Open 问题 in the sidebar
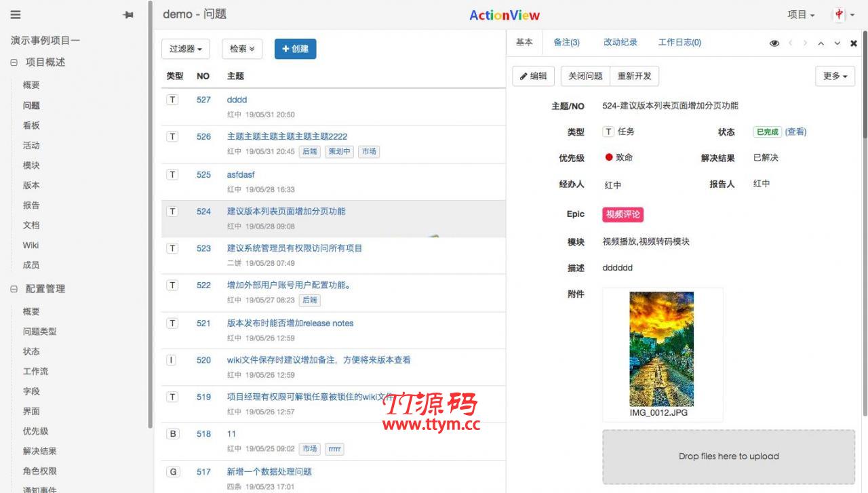This screenshot has width=868, height=493. pyautogui.click(x=31, y=106)
